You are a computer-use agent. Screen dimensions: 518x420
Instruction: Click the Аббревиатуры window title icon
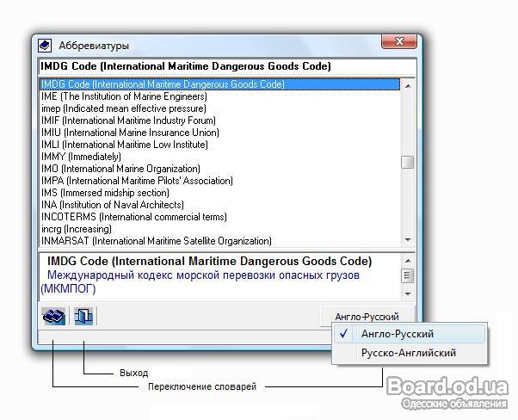pyautogui.click(x=46, y=45)
